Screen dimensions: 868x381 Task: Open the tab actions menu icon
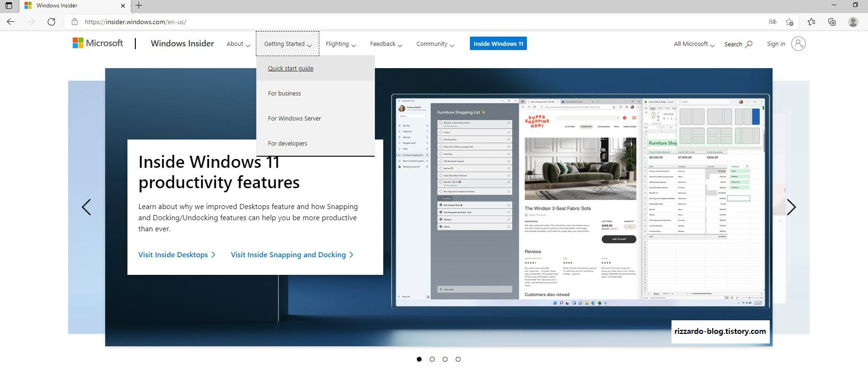pyautogui.click(x=8, y=6)
